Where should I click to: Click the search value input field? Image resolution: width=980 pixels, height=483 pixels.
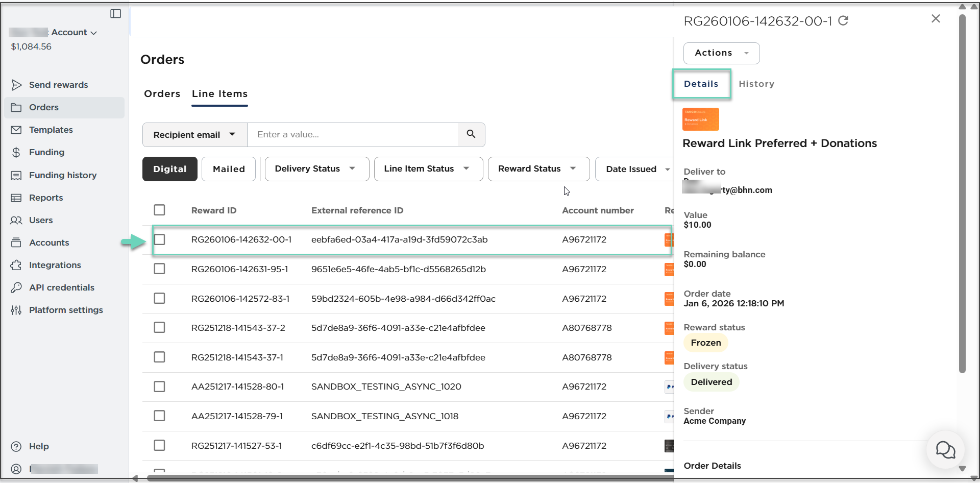click(x=352, y=135)
